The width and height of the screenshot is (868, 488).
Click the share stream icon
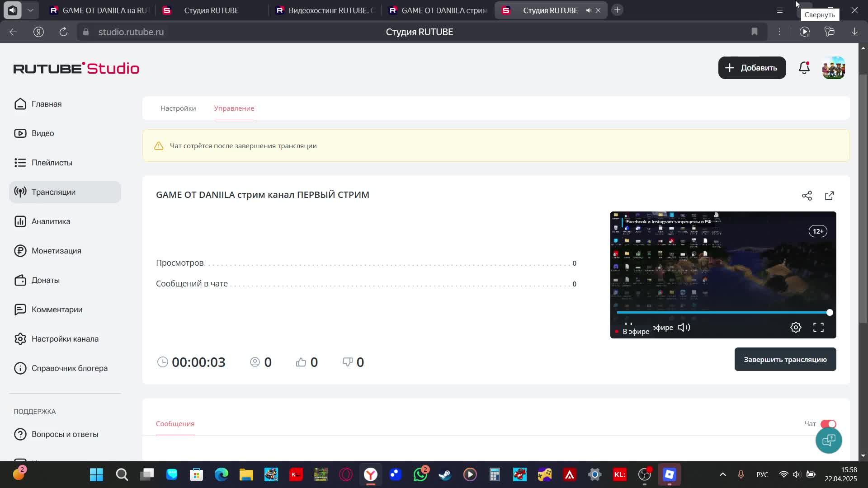tap(807, 196)
